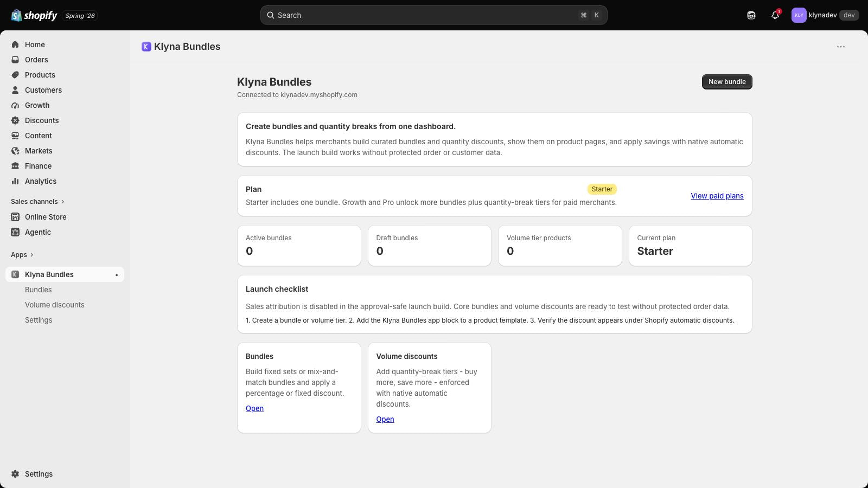This screenshot has height=488, width=868.
Task: Open the three-dot more actions menu
Action: [841, 47]
